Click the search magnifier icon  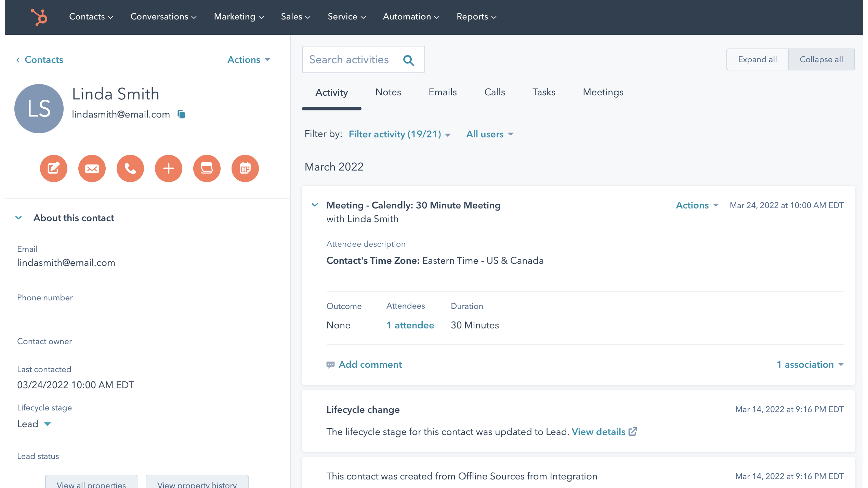click(x=408, y=60)
